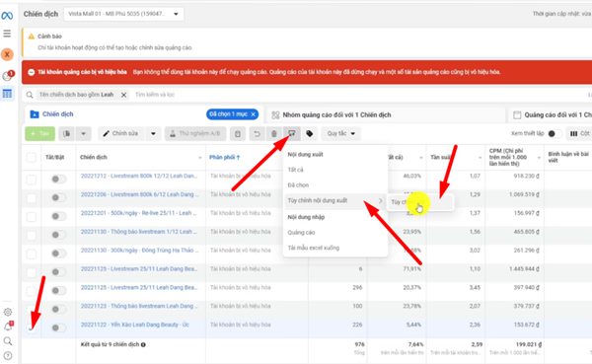Choose 'Quảng cáo' under 'Nội dung nhập'

coord(301,233)
